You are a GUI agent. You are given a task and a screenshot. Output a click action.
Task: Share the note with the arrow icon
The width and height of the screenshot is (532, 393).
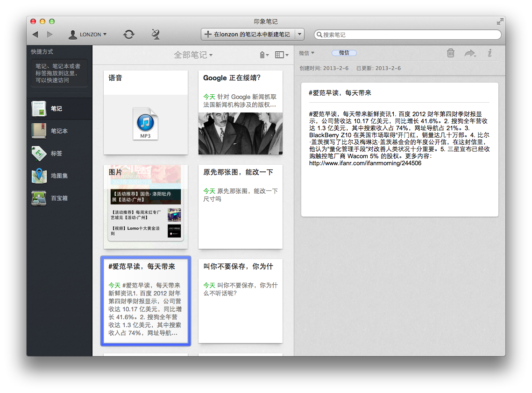[470, 53]
